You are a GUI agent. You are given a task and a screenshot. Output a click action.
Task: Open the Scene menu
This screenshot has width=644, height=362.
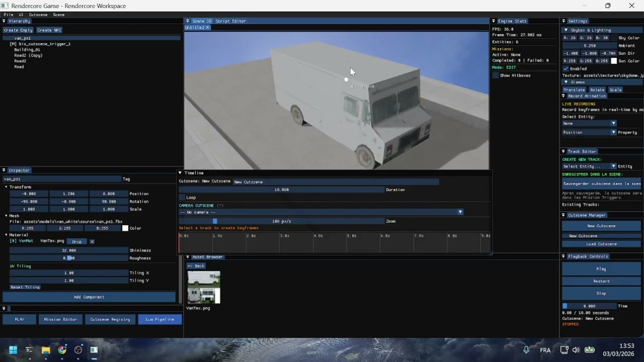[59, 15]
